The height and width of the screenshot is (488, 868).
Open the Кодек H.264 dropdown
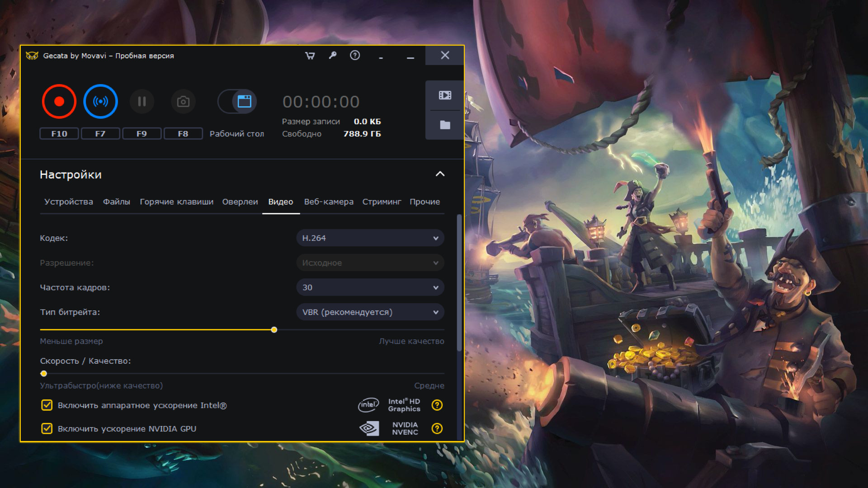[370, 238]
